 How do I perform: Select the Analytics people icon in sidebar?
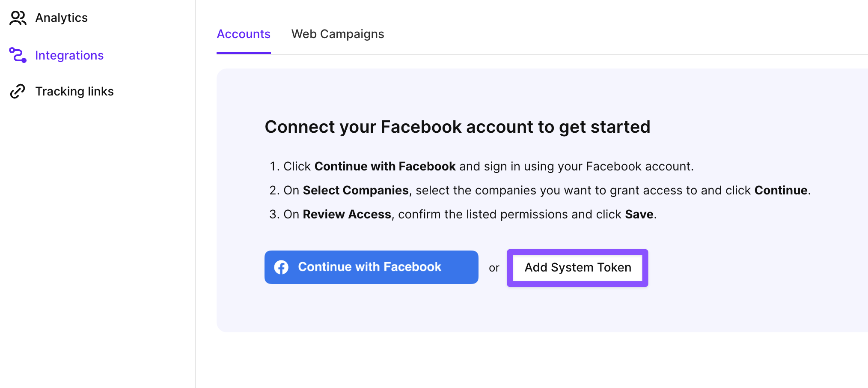[x=17, y=18]
